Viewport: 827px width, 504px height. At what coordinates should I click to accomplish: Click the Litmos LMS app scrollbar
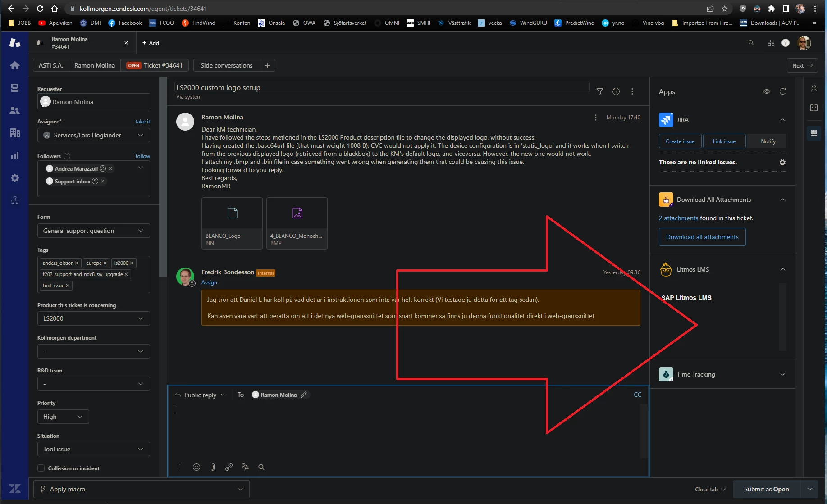(x=783, y=317)
